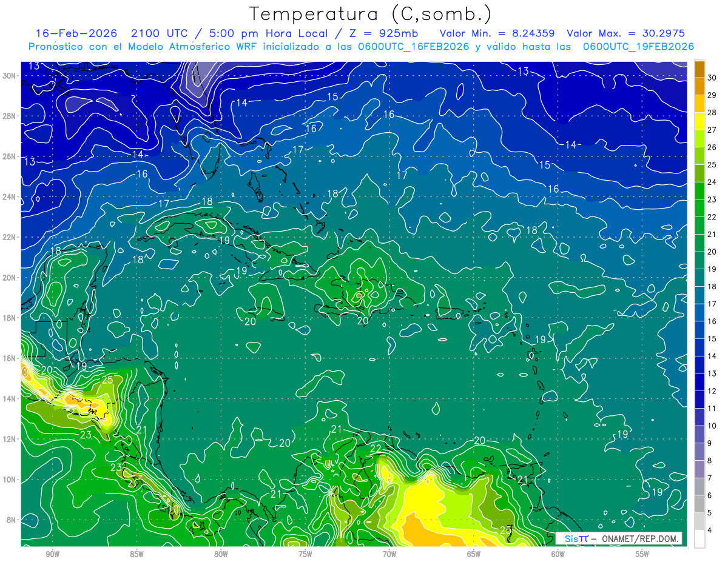The height and width of the screenshot is (562, 728).
Task: Click the colorbar scale label 30
Action: pyautogui.click(x=713, y=77)
